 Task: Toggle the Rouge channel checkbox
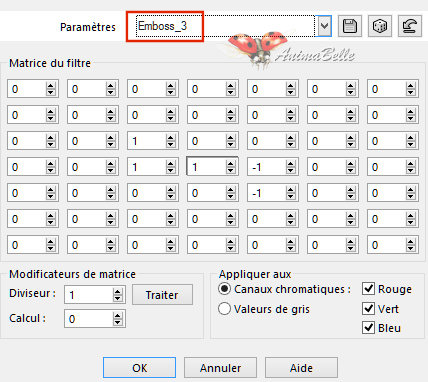[368, 289]
